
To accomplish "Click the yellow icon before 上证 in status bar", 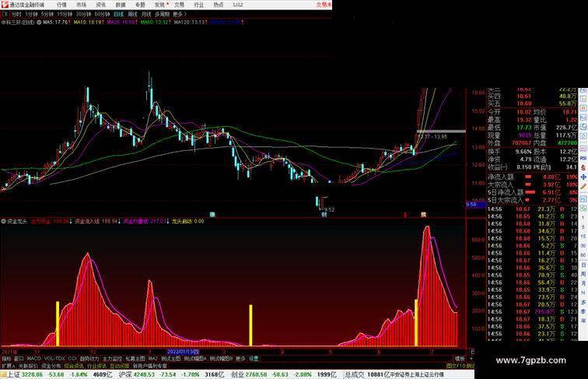I will (x=3, y=374).
